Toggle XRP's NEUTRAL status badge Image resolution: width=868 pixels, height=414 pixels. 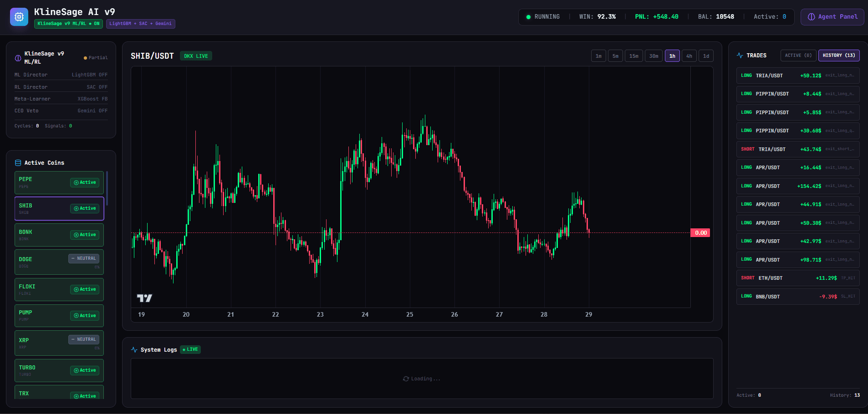point(84,339)
